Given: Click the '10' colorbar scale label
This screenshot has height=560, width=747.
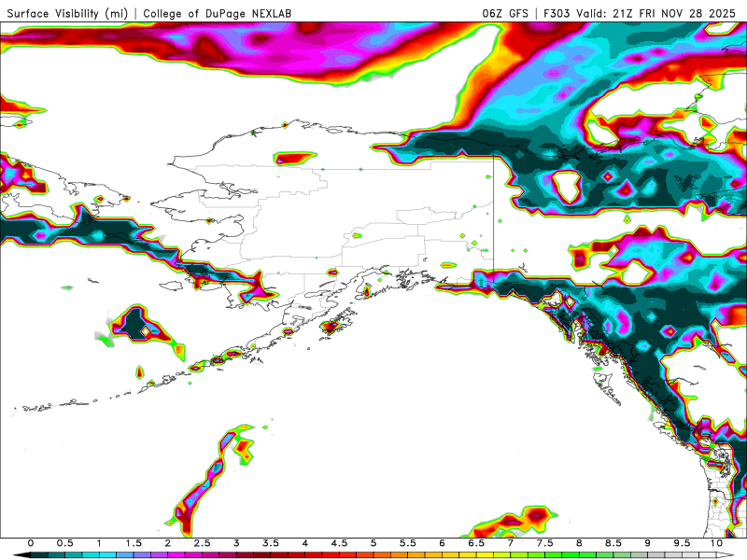Looking at the screenshot, I should (x=716, y=543).
